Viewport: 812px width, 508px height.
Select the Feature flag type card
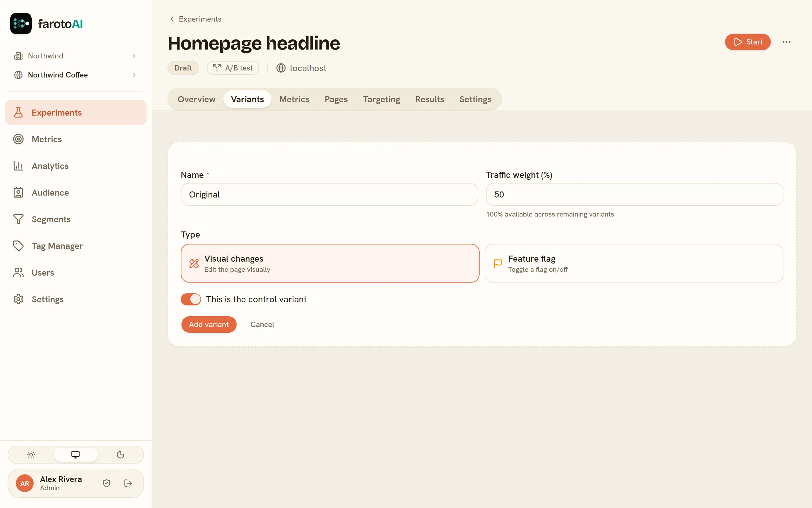634,263
